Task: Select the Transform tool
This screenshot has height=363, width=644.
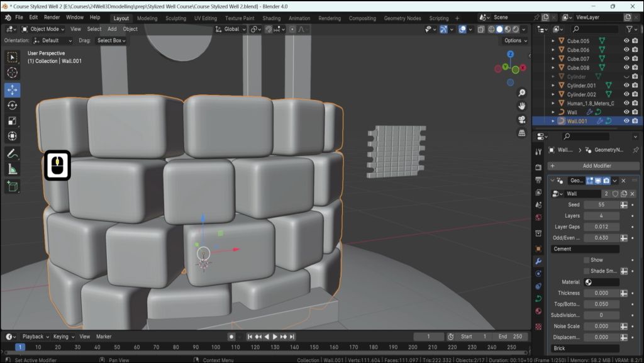Action: pyautogui.click(x=13, y=136)
